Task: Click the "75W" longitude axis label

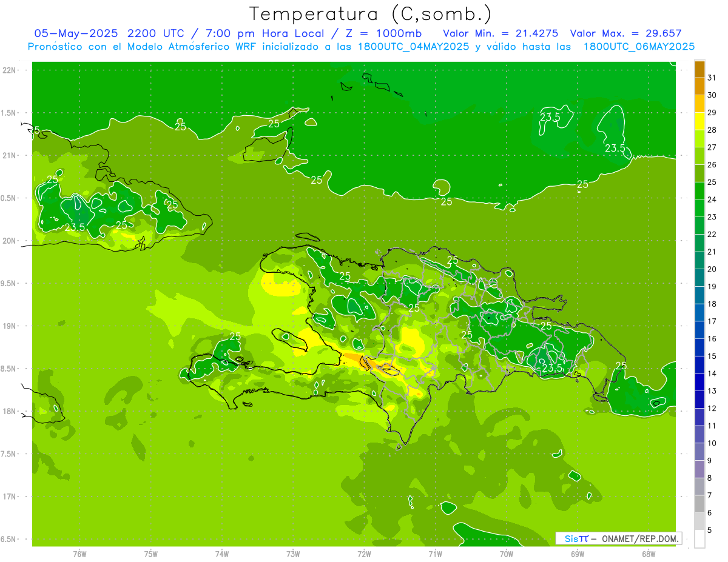Action: pos(151,554)
